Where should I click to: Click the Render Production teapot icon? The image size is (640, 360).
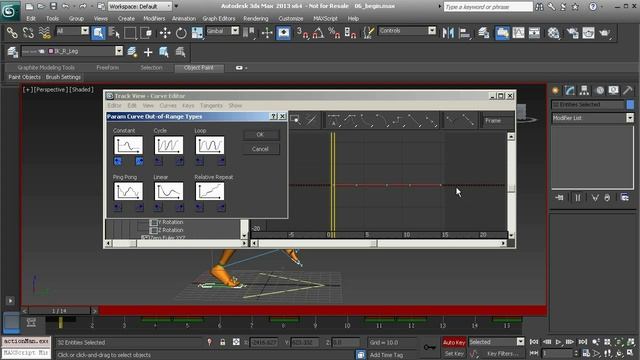click(604, 33)
